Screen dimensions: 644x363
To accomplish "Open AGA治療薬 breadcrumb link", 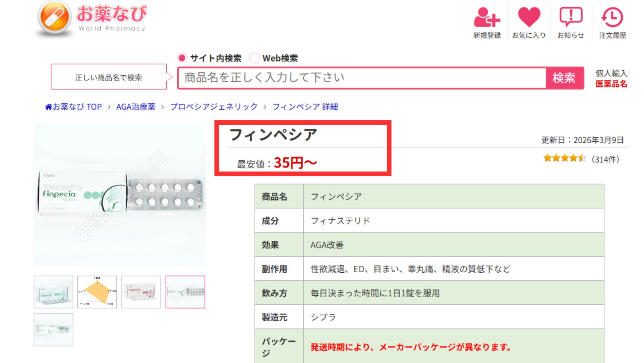I will (x=136, y=107).
